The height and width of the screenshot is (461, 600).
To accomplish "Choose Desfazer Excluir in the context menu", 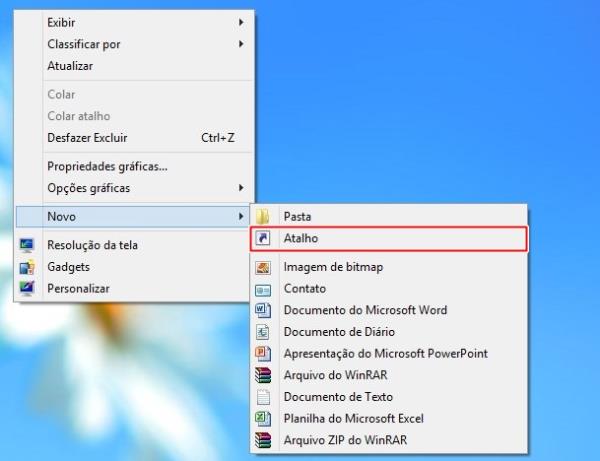I will [134, 138].
